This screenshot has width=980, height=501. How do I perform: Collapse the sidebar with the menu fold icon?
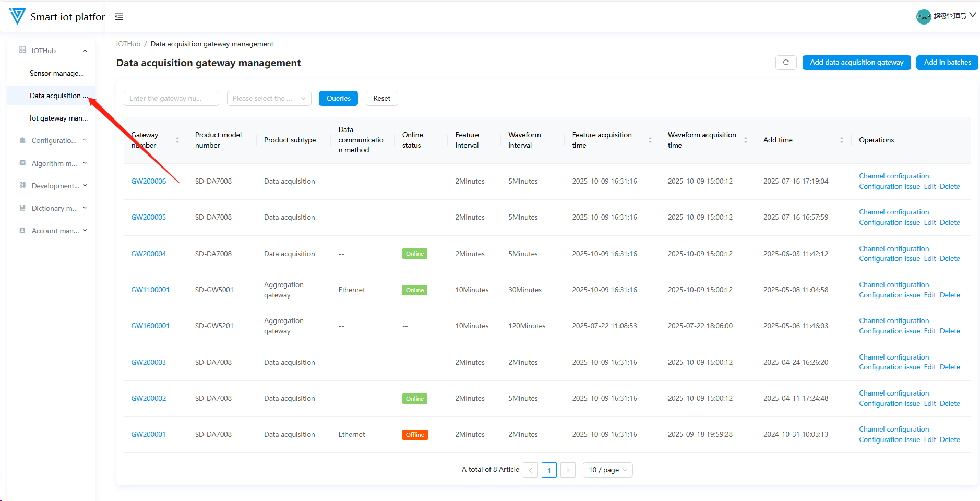point(119,16)
